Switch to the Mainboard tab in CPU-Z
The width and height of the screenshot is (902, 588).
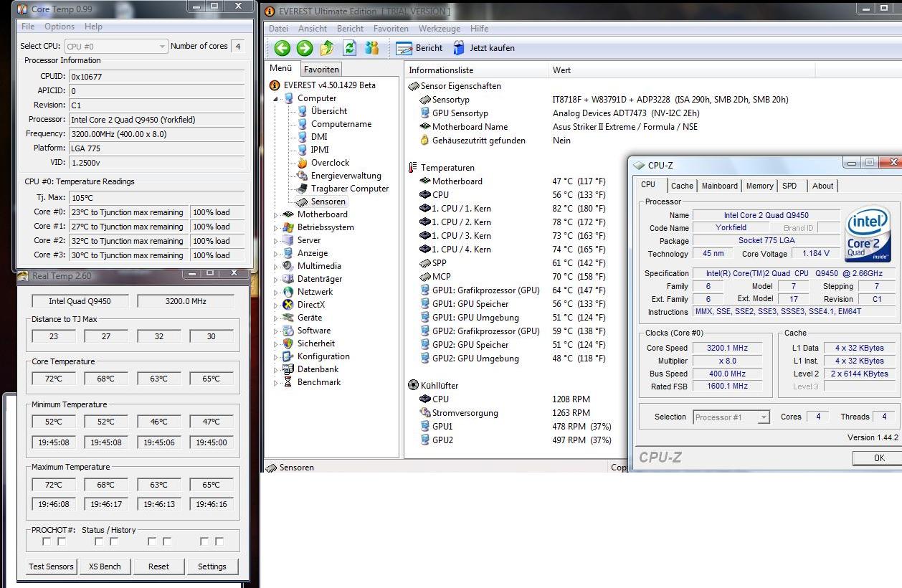720,186
